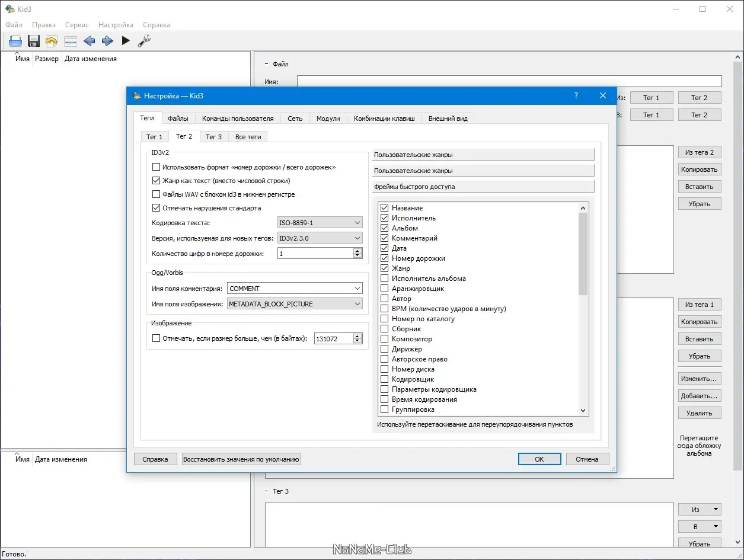Click restore default values button
The width and height of the screenshot is (744, 560).
point(241,459)
